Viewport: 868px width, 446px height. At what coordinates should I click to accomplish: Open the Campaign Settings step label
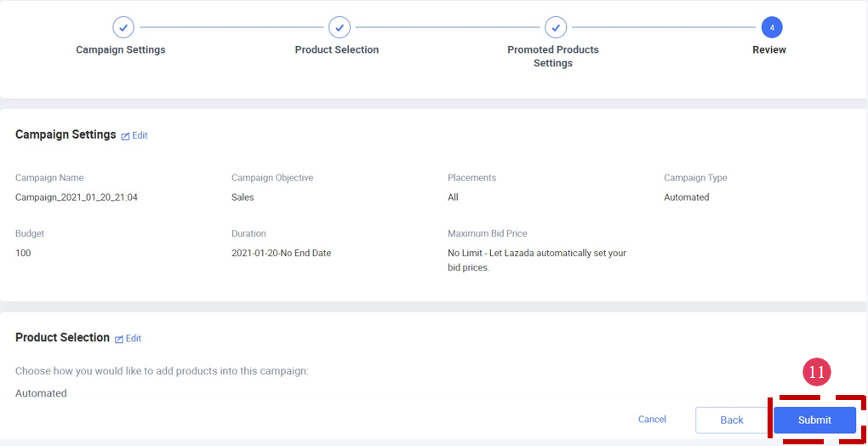121,50
